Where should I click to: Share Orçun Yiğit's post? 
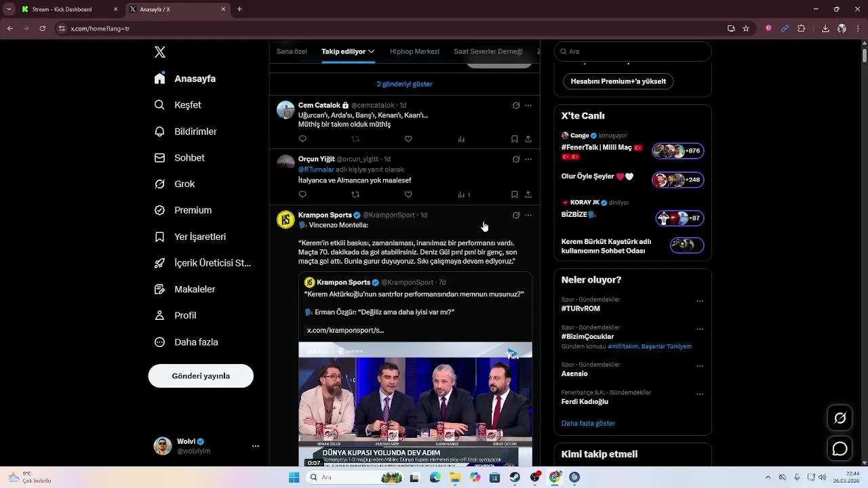tap(528, 195)
